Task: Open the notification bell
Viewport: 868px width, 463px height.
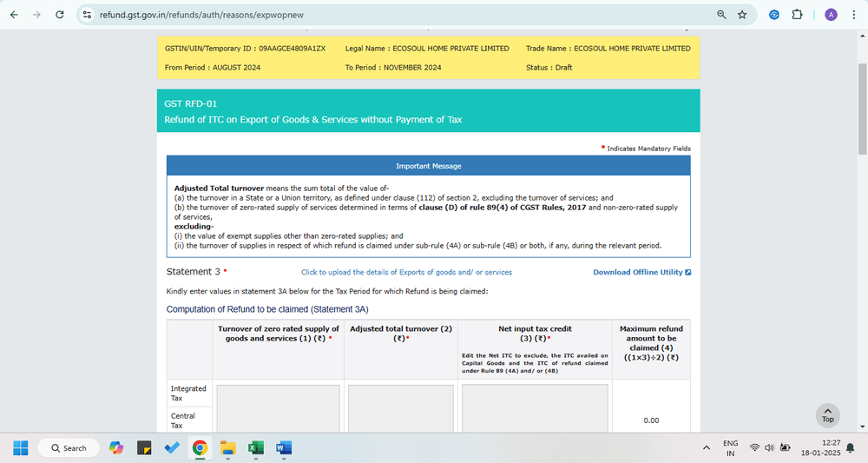Action: pos(851,448)
